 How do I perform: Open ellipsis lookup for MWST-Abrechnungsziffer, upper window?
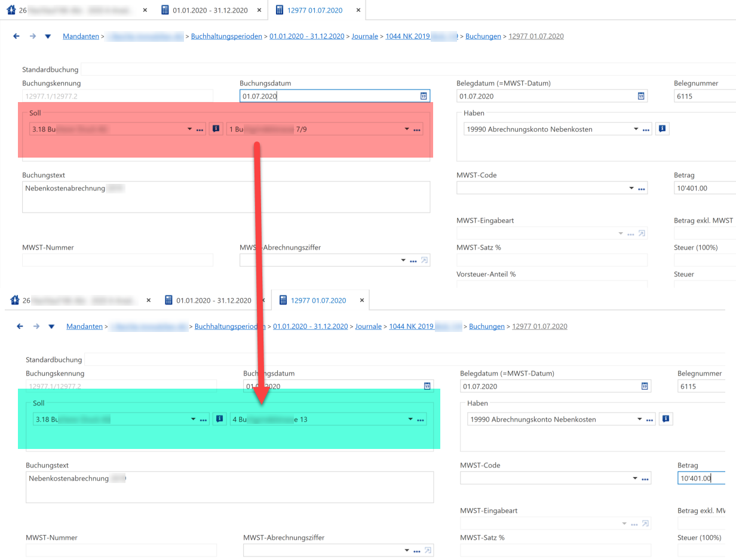[413, 261]
